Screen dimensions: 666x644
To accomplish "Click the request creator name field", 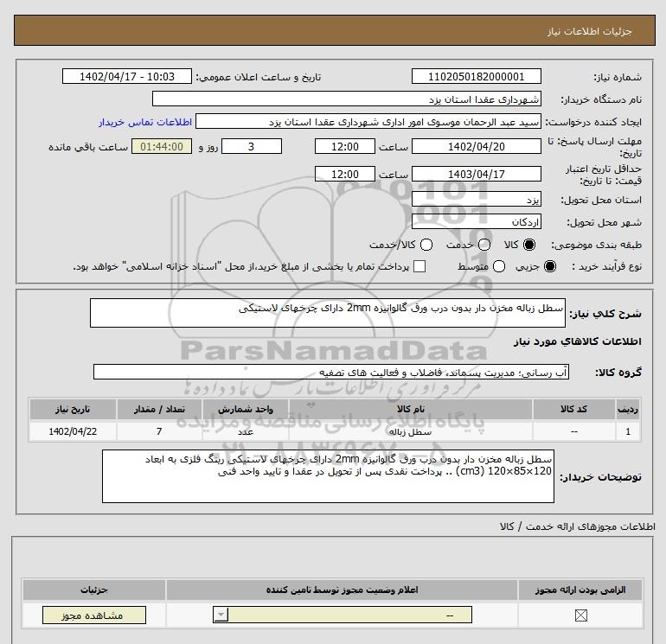I will pos(368,121).
